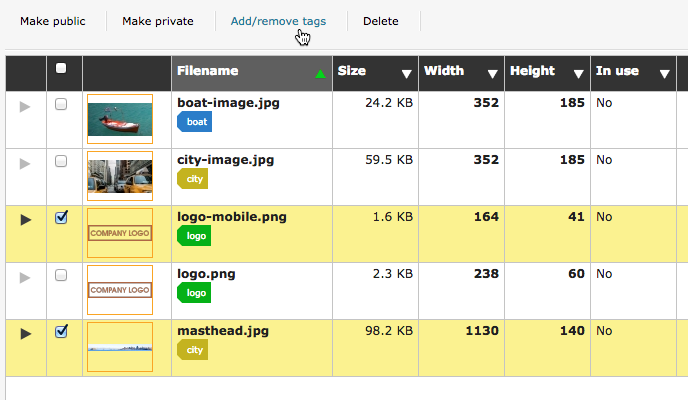
Task: Click the green logo tag under logo-mobile.png
Action: (x=194, y=235)
